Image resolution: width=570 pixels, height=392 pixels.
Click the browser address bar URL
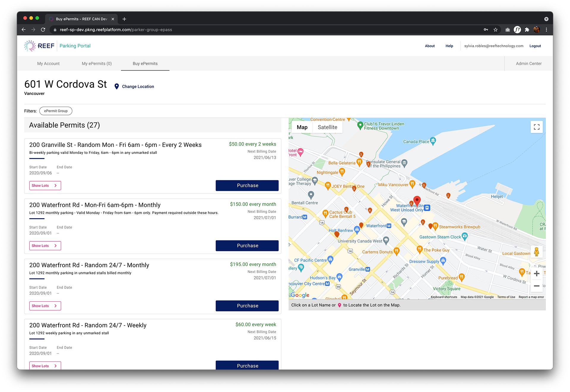(x=116, y=30)
